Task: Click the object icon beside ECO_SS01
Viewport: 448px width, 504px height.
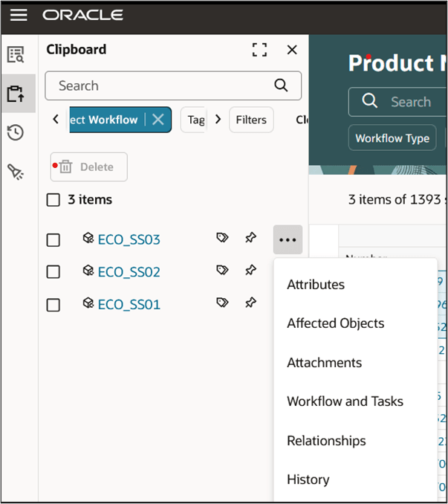Action: (88, 303)
